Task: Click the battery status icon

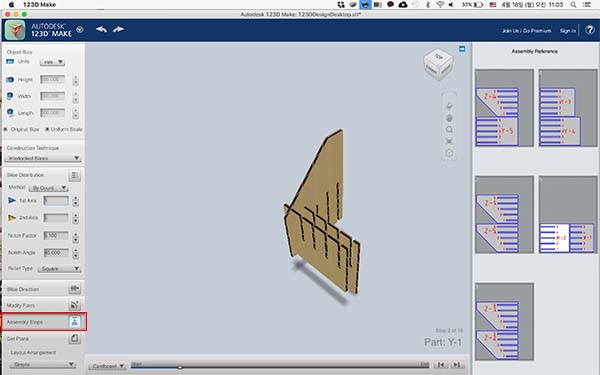Action: click(478, 5)
